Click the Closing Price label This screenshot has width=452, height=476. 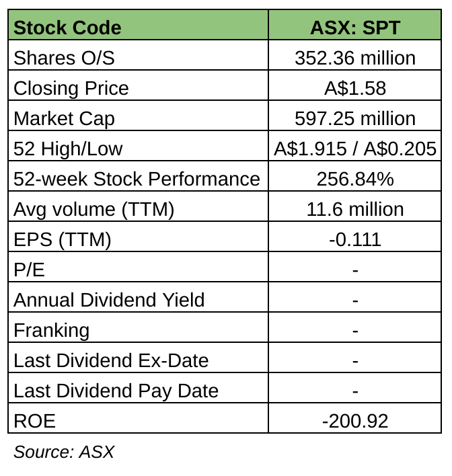coord(71,89)
